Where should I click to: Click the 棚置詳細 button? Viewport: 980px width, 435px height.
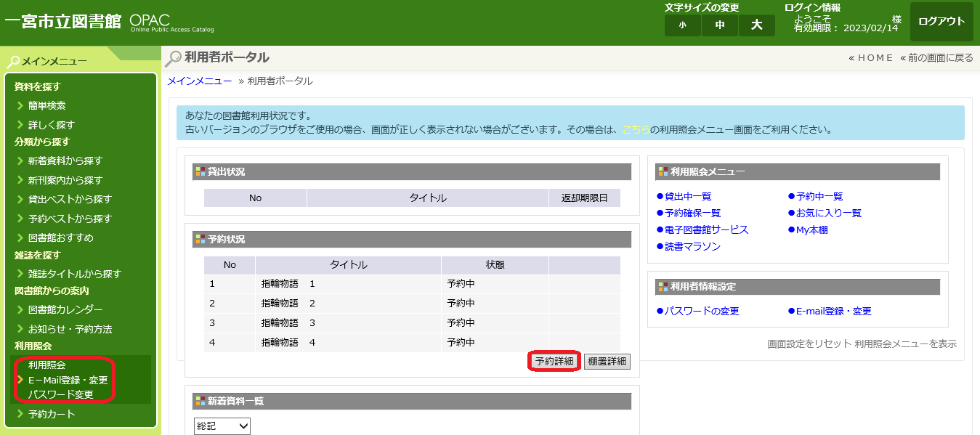[x=607, y=361]
